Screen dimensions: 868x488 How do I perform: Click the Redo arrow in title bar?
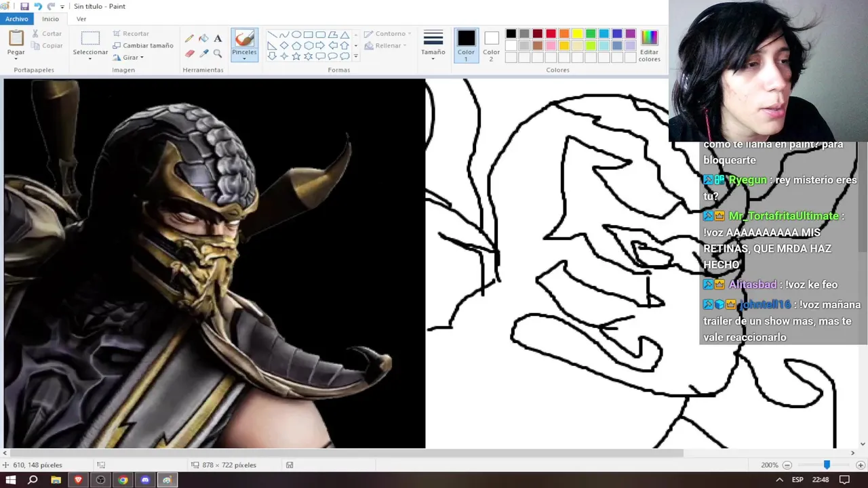click(51, 6)
